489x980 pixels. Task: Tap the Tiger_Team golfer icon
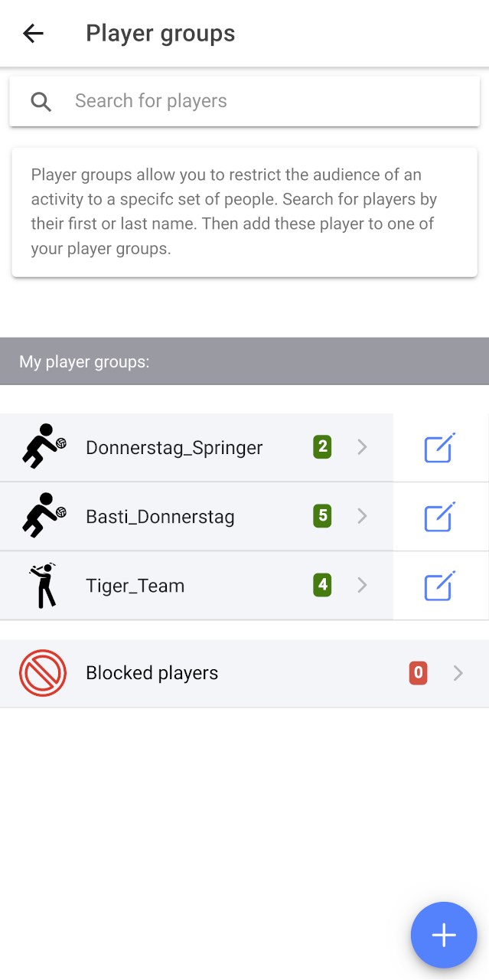point(43,586)
